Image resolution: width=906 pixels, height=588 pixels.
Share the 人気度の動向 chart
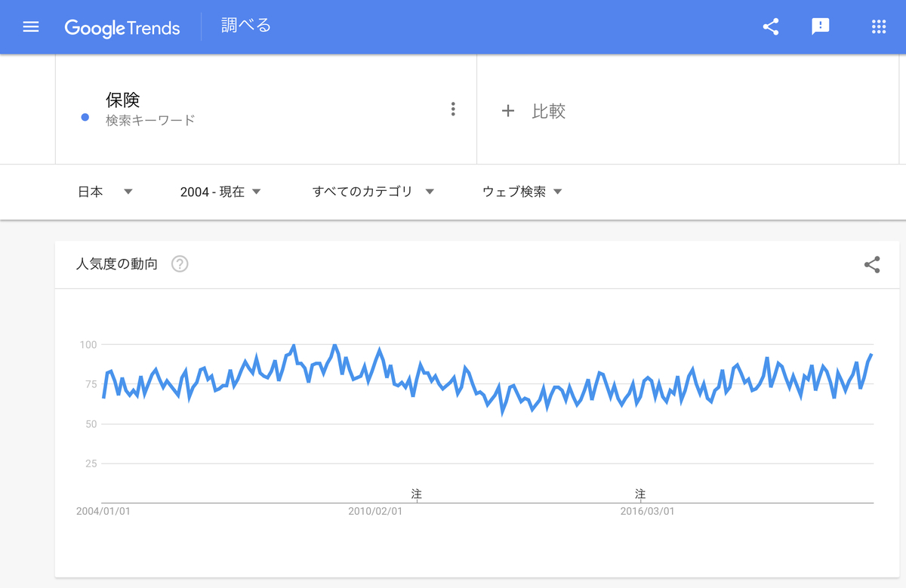click(x=872, y=265)
